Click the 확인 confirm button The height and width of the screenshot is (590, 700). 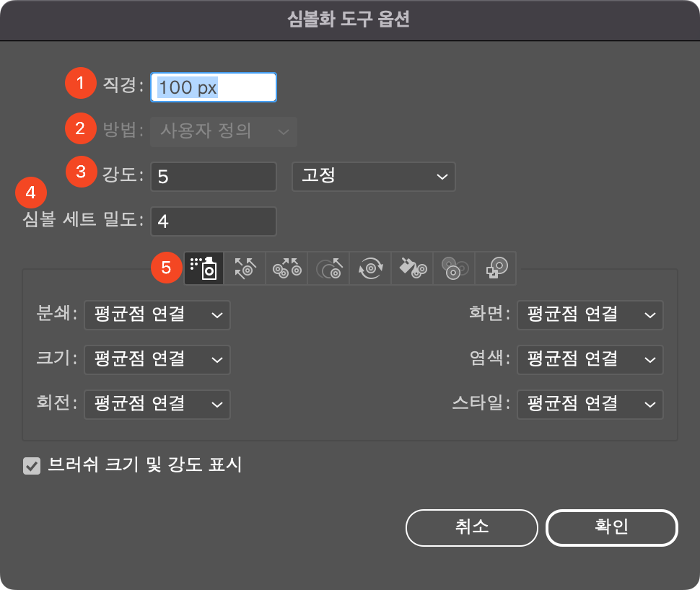611,527
